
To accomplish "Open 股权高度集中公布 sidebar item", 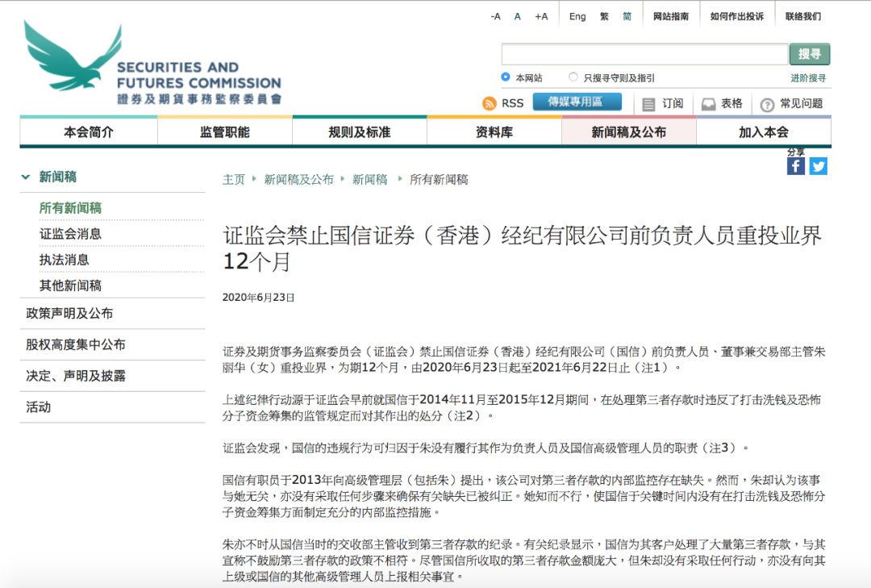I will coord(76,344).
